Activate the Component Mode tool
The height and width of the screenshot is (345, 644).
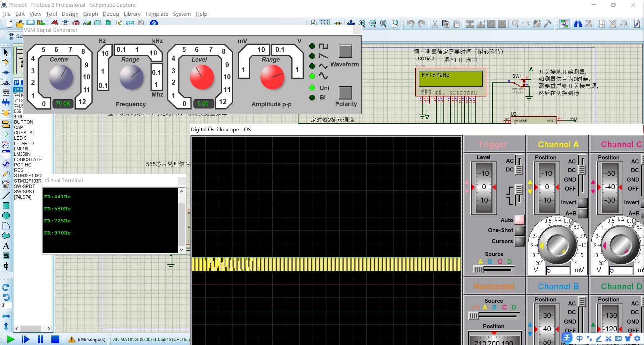(6, 62)
